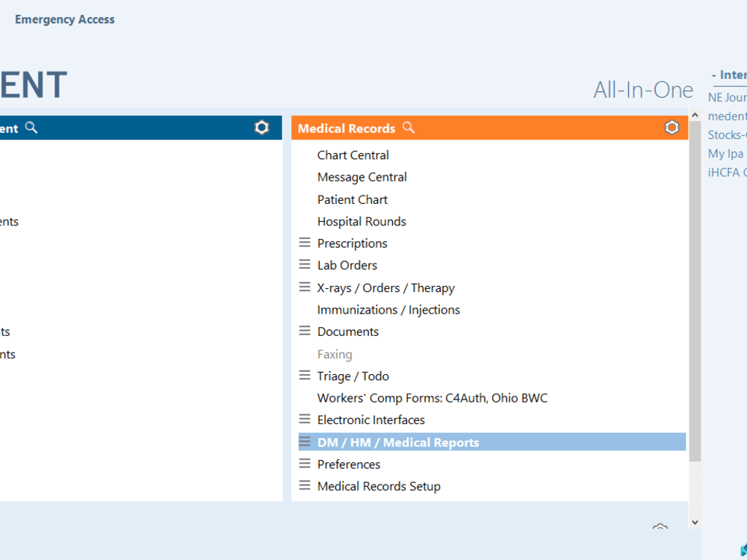Expand X-rays / Orders / Therapy submenu icon
Screen dimensions: 747x560
tap(305, 287)
